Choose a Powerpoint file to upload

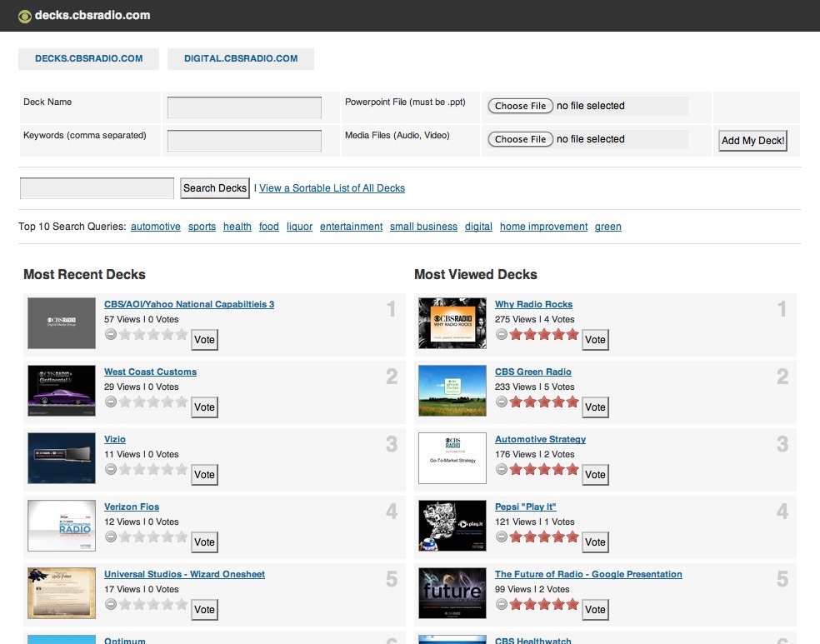tap(520, 106)
